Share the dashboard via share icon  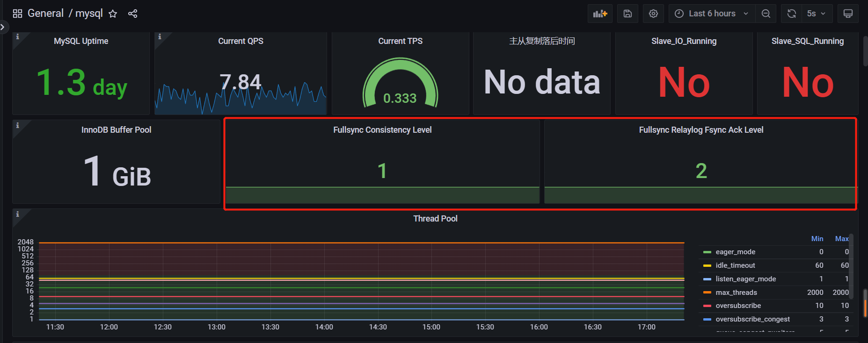pos(132,14)
